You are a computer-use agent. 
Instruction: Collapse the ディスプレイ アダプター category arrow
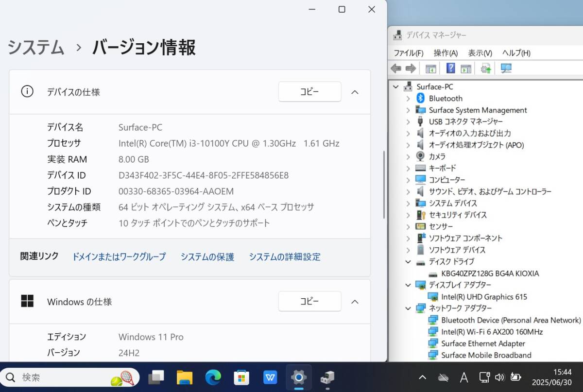[x=408, y=285]
